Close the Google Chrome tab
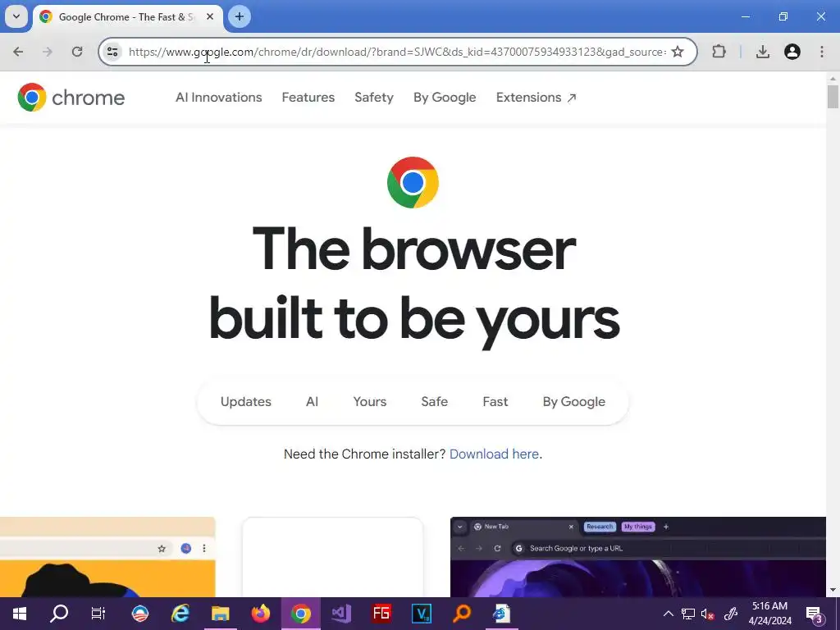Image resolution: width=840 pixels, height=630 pixels. pos(210,16)
